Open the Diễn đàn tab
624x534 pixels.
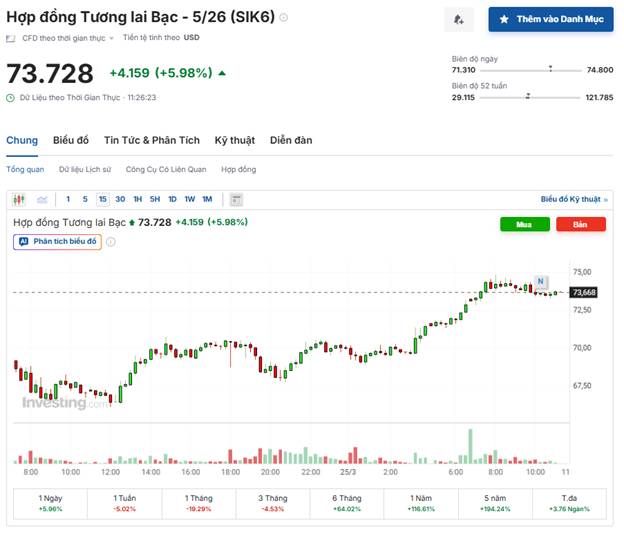291,140
